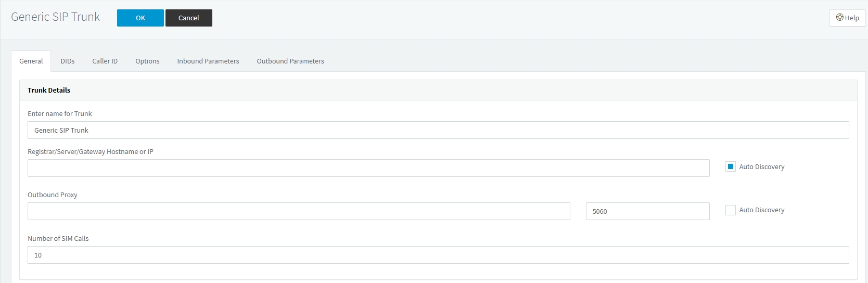Go to the Caller ID tab
Image resolution: width=868 pixels, height=283 pixels.
[105, 61]
